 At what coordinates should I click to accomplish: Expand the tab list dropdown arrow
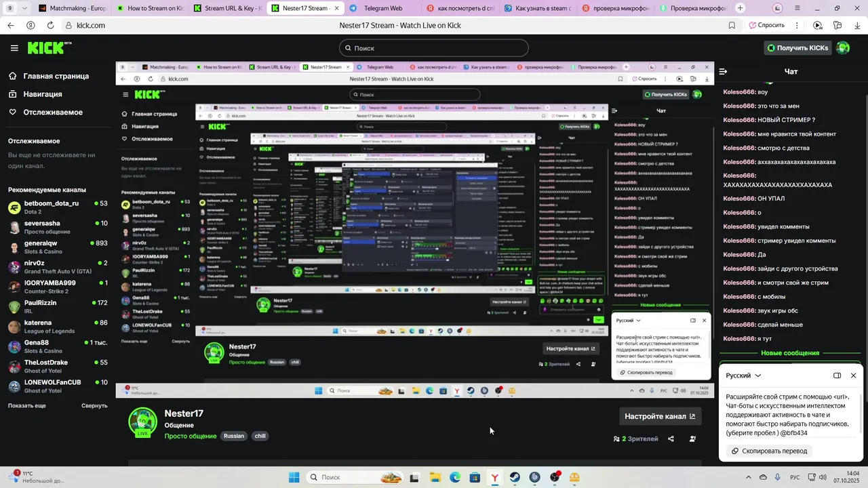pos(24,8)
